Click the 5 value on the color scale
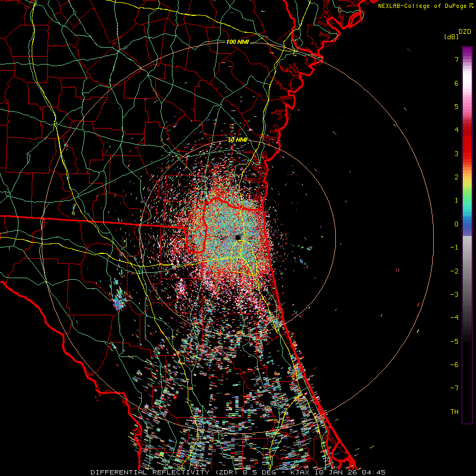The image size is (476, 476). (x=456, y=106)
